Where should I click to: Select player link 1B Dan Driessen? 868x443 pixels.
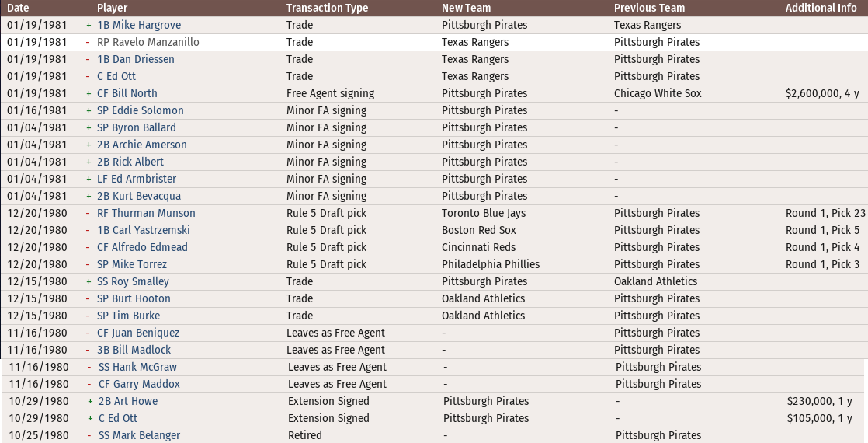coord(136,59)
